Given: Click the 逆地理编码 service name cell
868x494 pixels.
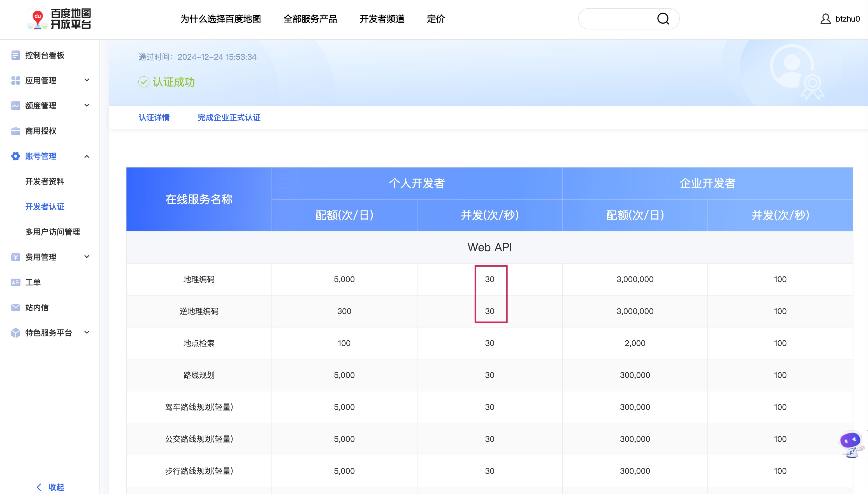Looking at the screenshot, I should [x=199, y=311].
